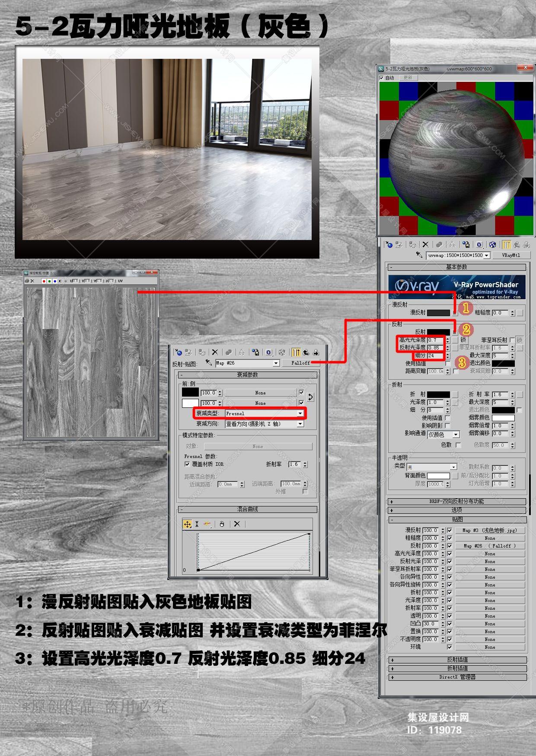
Task: Click Go to Parent icon in Falloff panel
Action: tap(306, 352)
